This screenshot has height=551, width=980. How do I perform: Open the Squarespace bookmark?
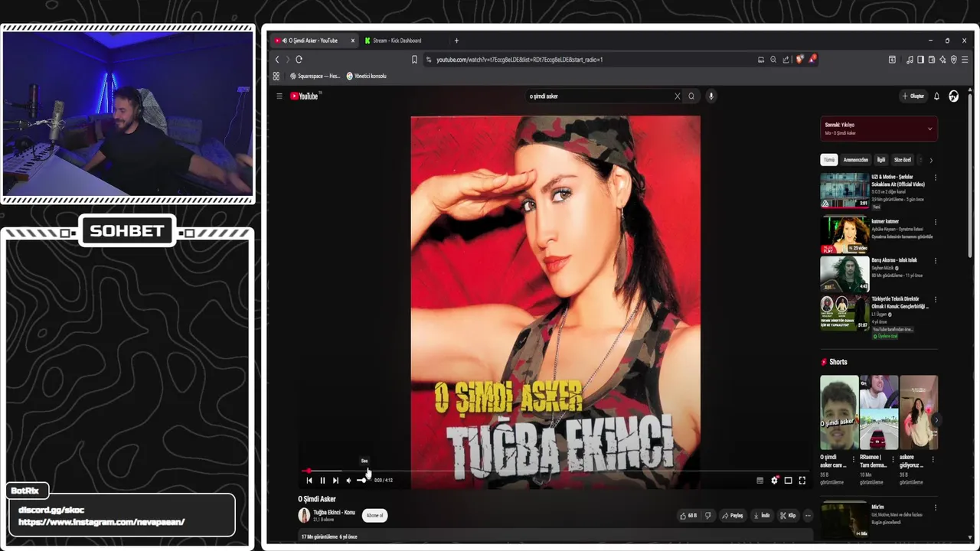coord(315,77)
